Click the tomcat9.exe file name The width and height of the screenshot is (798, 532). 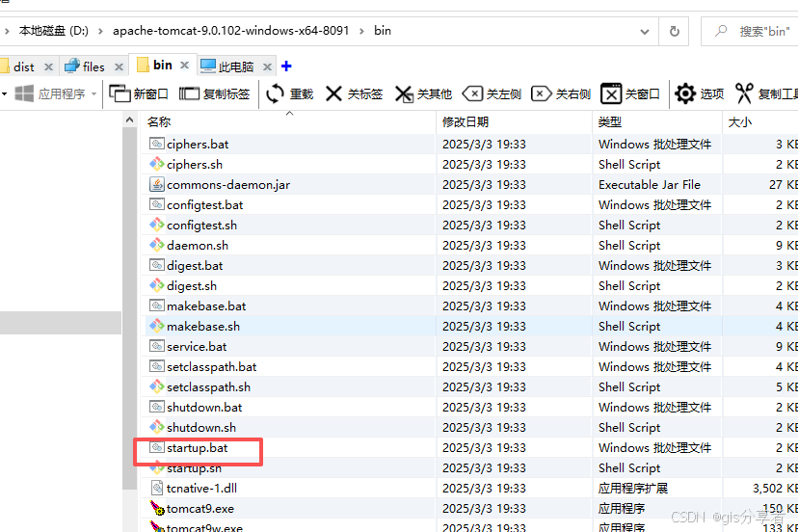click(200, 509)
